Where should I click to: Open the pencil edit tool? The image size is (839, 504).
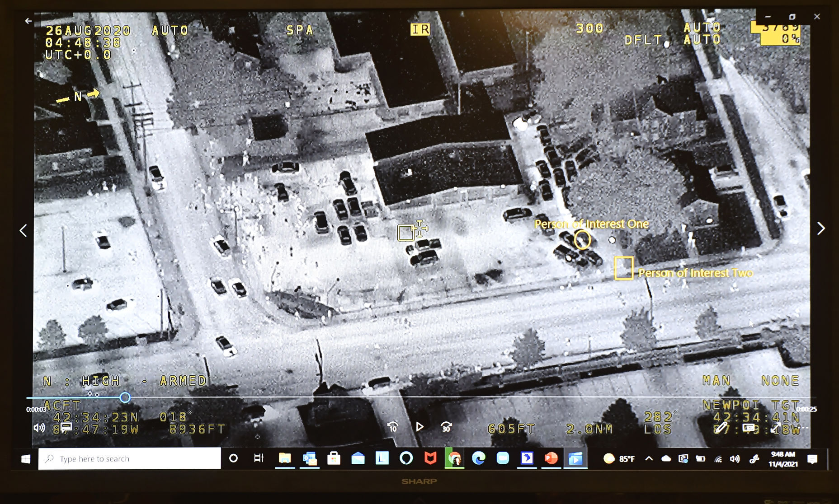point(721,427)
